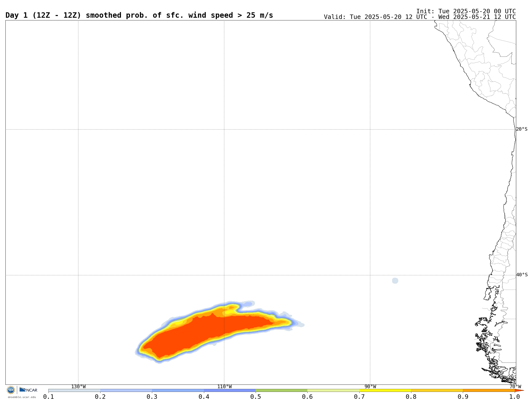Click the NCAR logo

pyautogui.click(x=28, y=390)
